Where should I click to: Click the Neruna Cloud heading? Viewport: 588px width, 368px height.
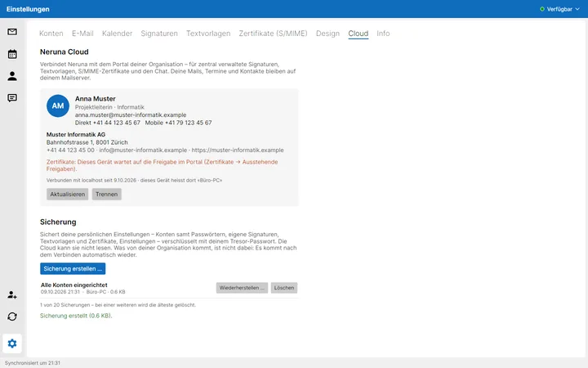point(65,52)
